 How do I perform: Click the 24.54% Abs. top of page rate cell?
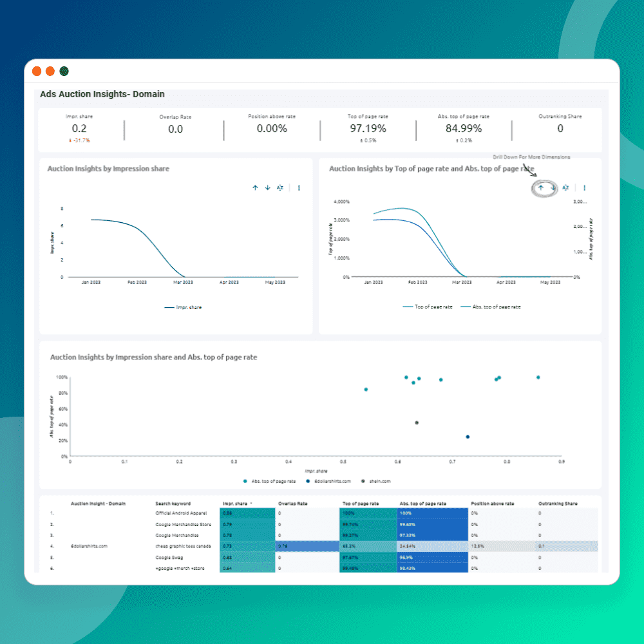(x=433, y=546)
